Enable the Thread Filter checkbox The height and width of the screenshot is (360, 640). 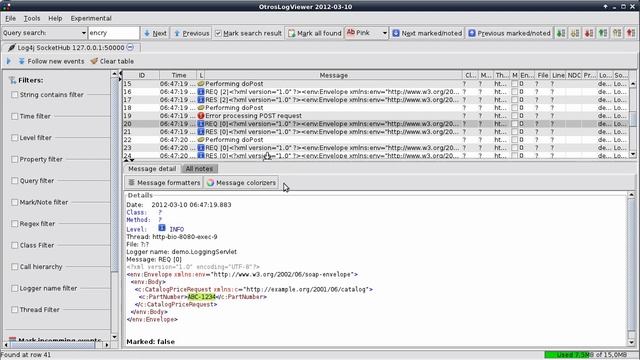15,309
